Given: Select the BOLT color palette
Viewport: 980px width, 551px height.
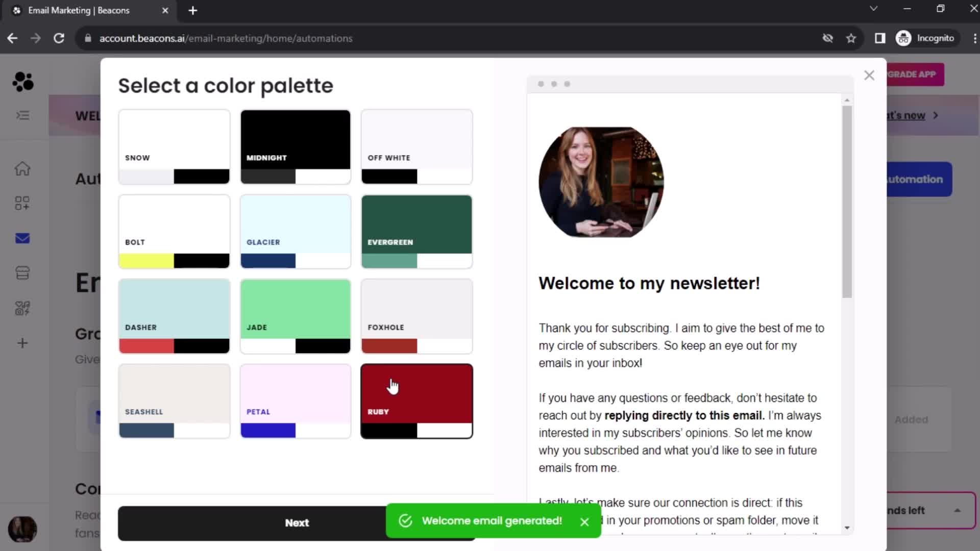Looking at the screenshot, I should (x=174, y=232).
